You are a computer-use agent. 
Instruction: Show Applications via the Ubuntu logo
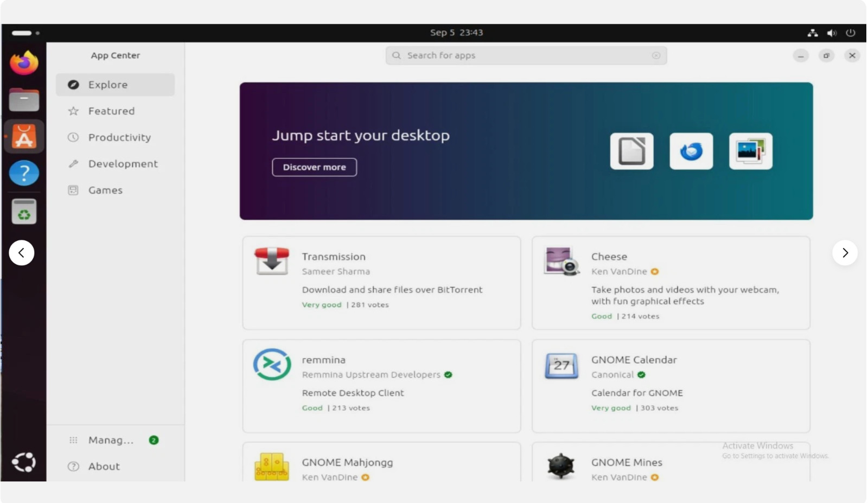point(24,462)
